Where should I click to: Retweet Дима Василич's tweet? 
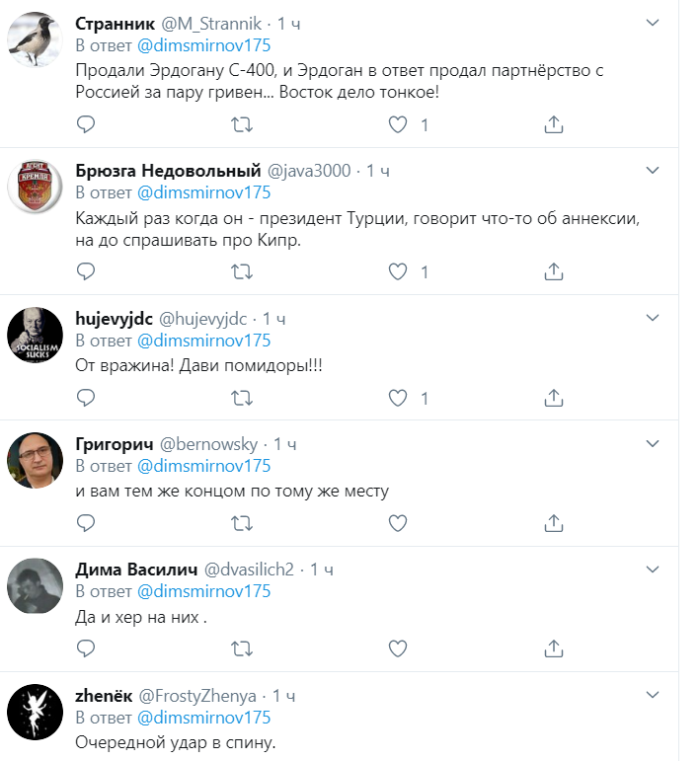[241, 648]
